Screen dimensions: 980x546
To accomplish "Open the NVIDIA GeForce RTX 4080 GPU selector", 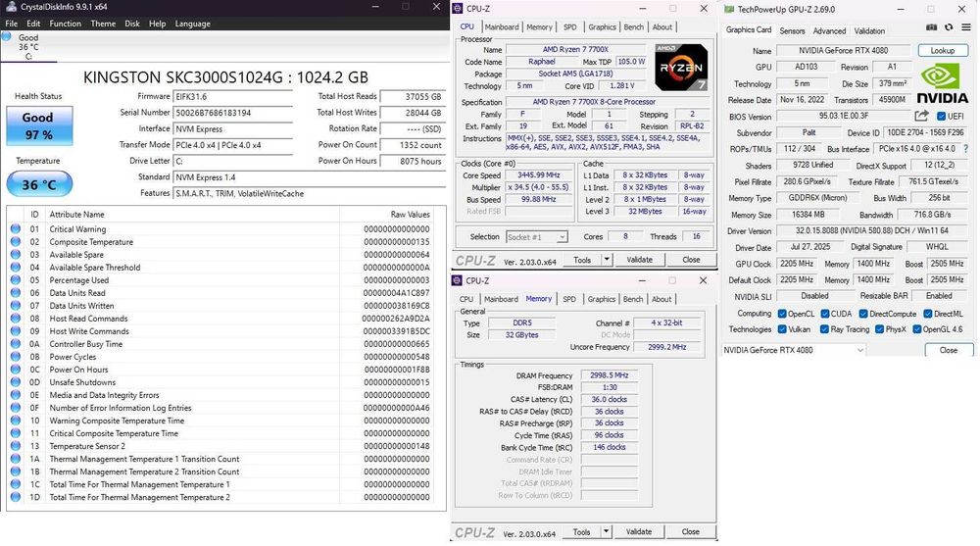I will tap(794, 350).
